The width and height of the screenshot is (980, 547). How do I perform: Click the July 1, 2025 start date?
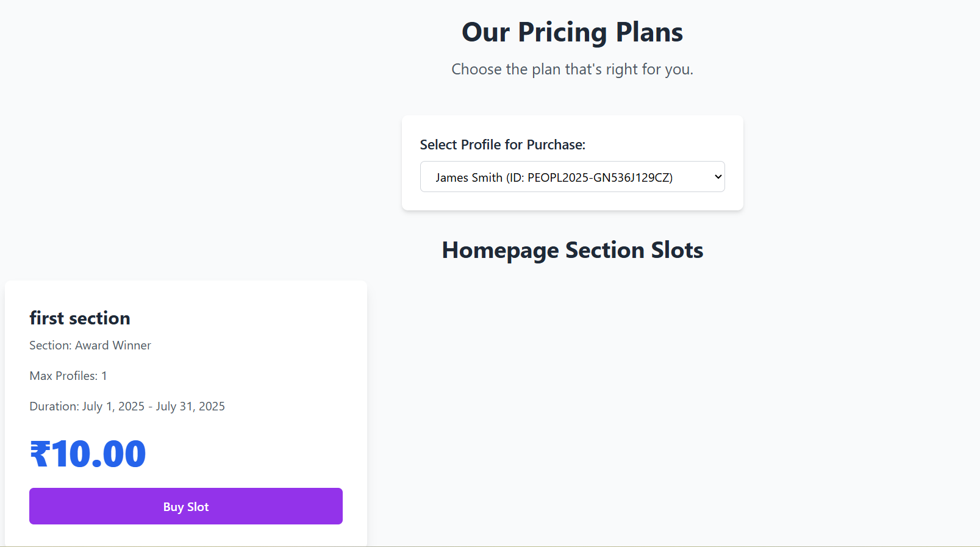(x=113, y=406)
